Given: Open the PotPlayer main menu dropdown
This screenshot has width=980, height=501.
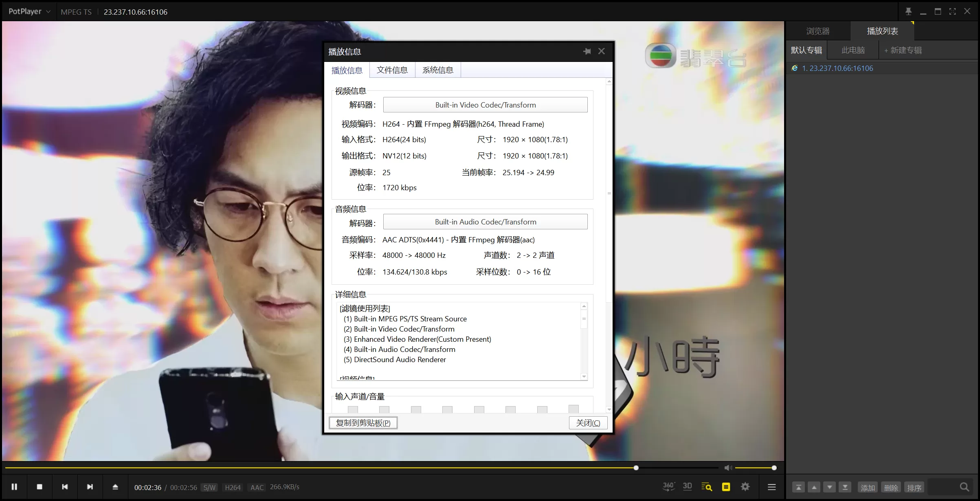Looking at the screenshot, I should (x=29, y=11).
